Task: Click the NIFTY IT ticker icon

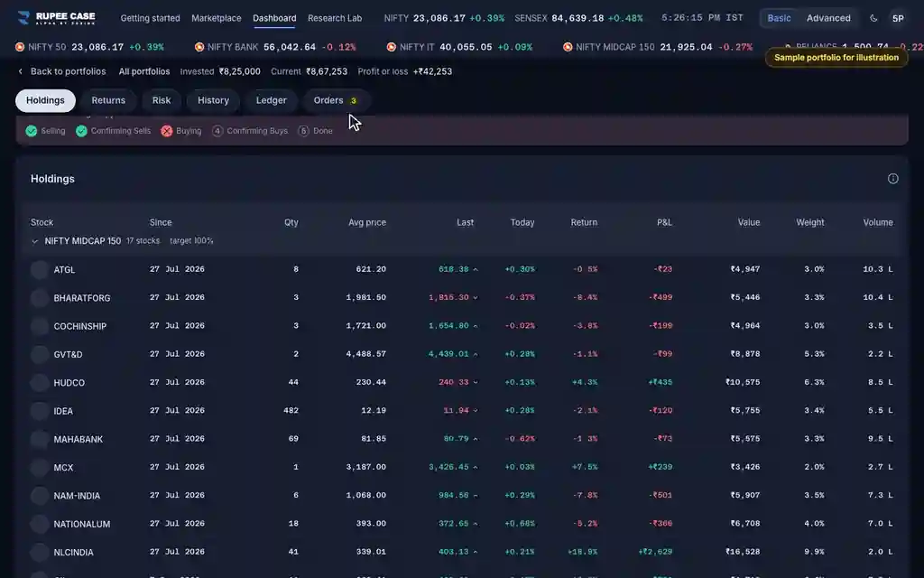Action: pos(392,47)
